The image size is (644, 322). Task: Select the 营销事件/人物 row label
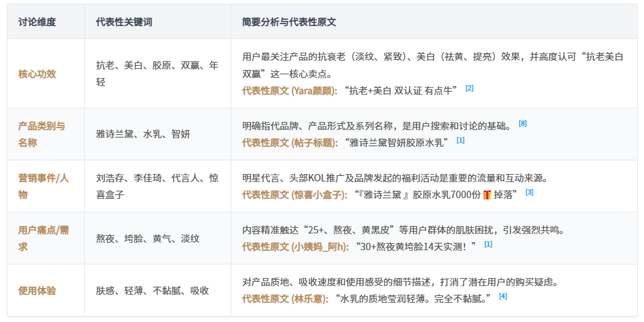pyautogui.click(x=43, y=186)
